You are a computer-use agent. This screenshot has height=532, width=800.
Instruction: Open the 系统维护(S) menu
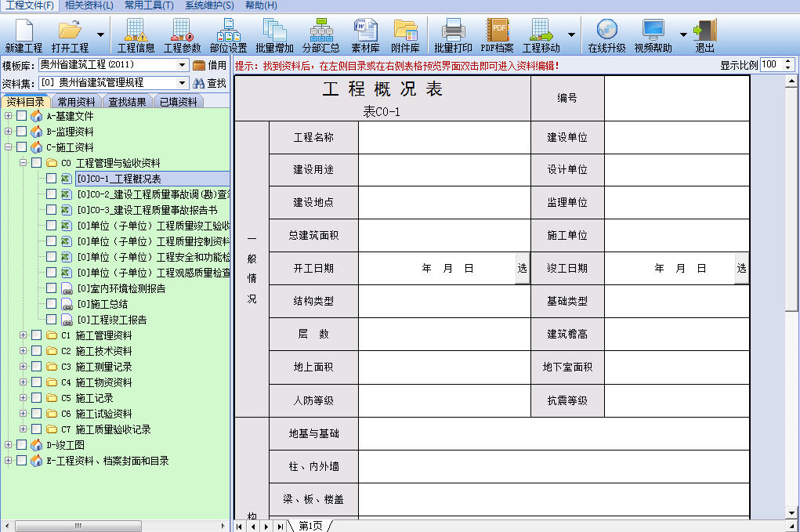click(209, 5)
